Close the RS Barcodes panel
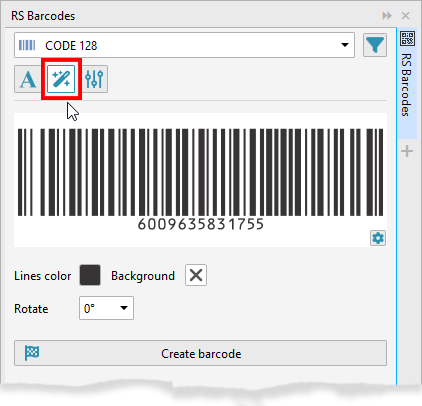Viewport: 422px width, 406px height. click(405, 16)
